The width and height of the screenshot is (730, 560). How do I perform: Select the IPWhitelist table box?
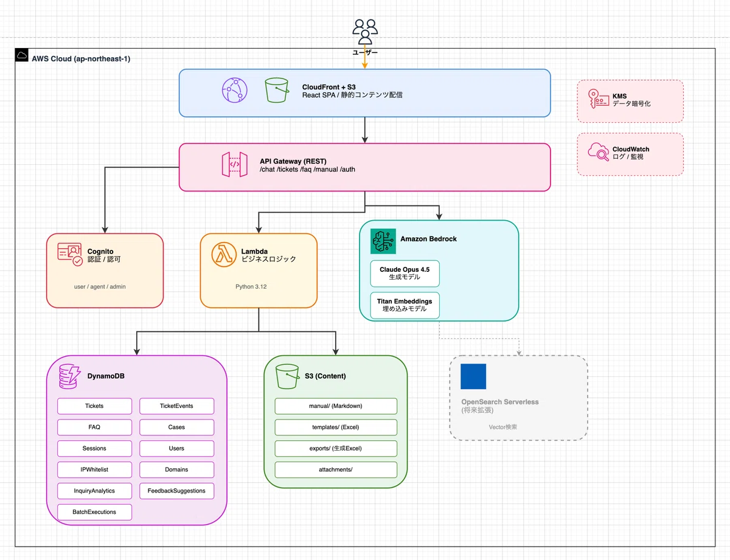[94, 469]
